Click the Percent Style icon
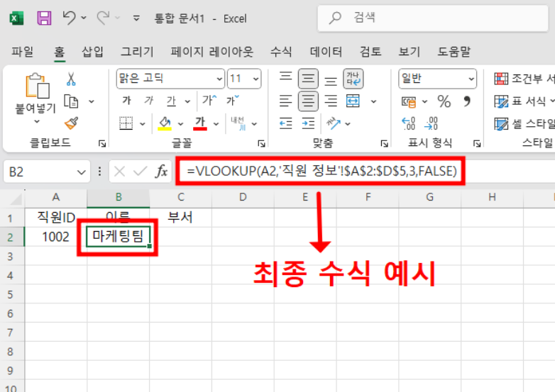Image resolution: width=555 pixels, height=392 pixels. (x=444, y=101)
